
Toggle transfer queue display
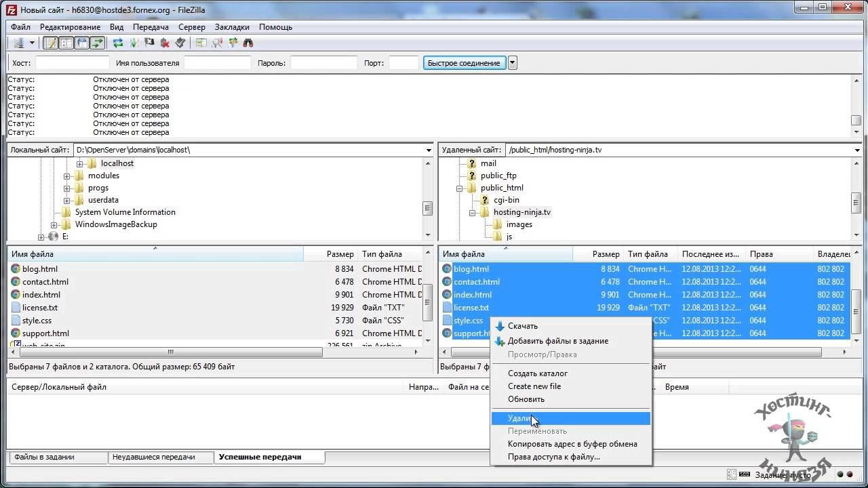coord(98,43)
